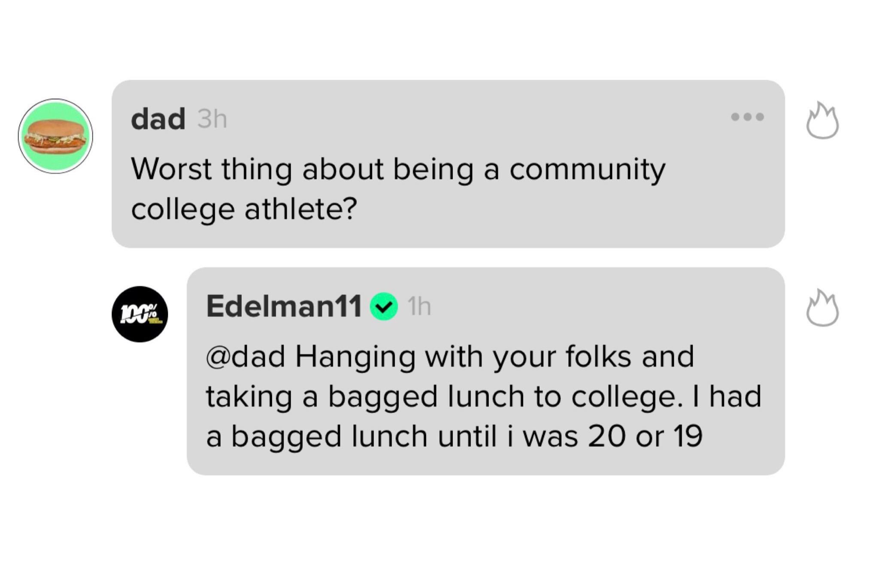The width and height of the screenshot is (879, 588).
Task: Click the 1h timestamp on Edelman11's reply
Action: 419,306
